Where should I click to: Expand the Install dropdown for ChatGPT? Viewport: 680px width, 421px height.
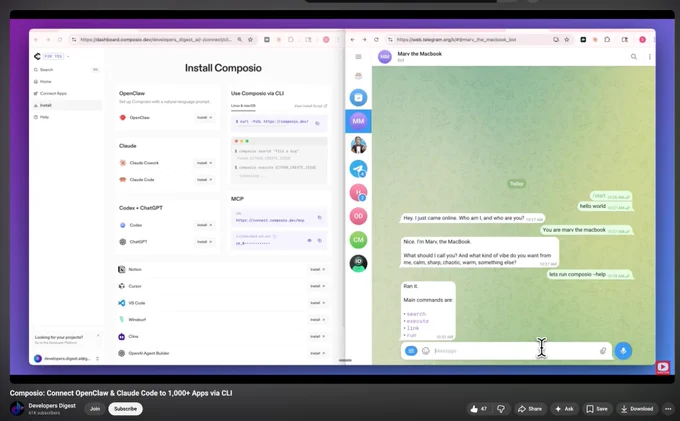tap(204, 242)
